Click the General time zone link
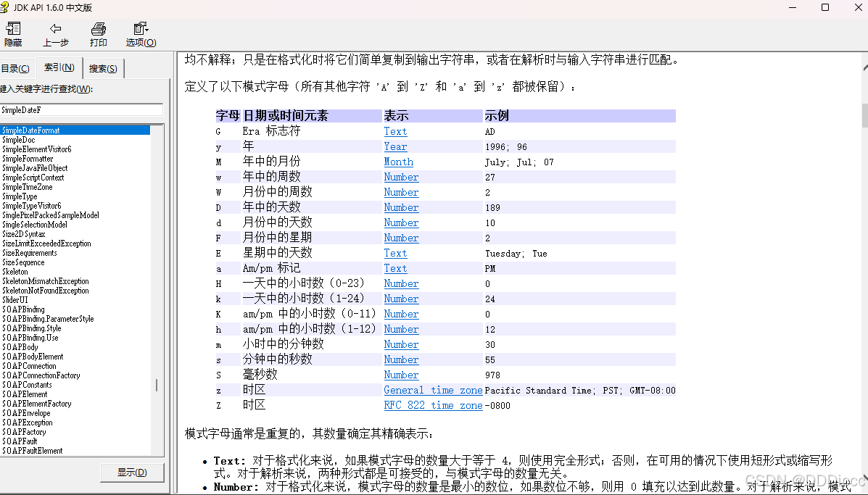 point(433,390)
